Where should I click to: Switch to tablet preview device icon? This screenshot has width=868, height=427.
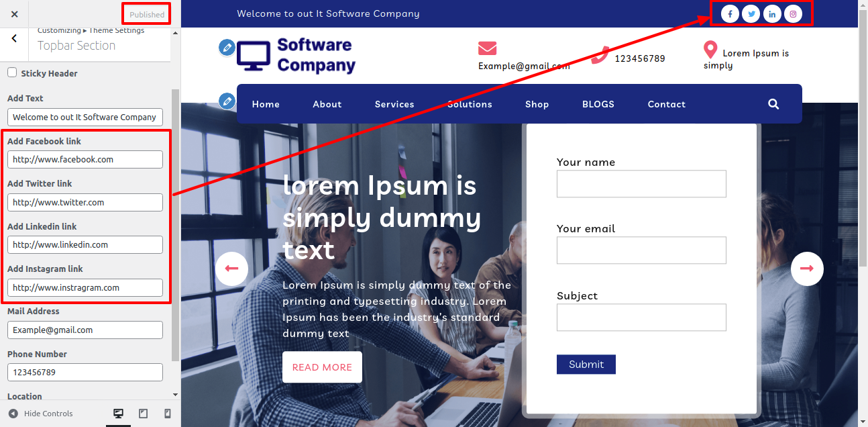(143, 414)
